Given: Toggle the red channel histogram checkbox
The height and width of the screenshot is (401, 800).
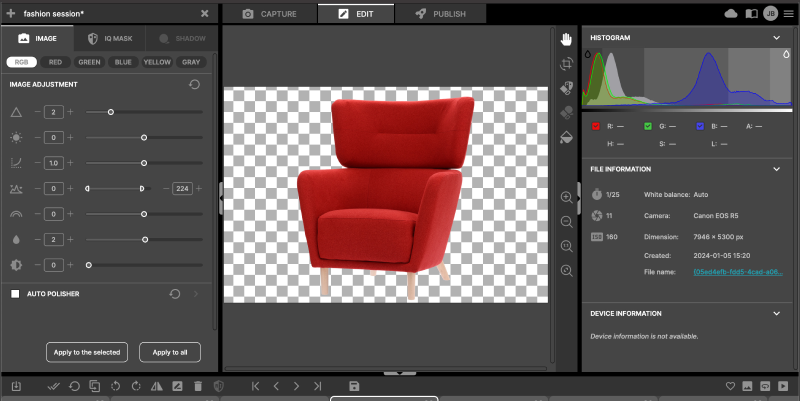Looking at the screenshot, I should tap(595, 126).
